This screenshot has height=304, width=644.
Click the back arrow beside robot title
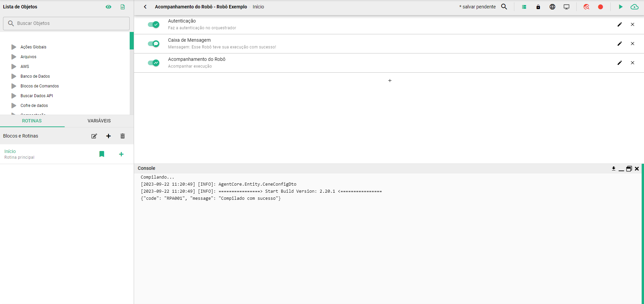click(145, 7)
